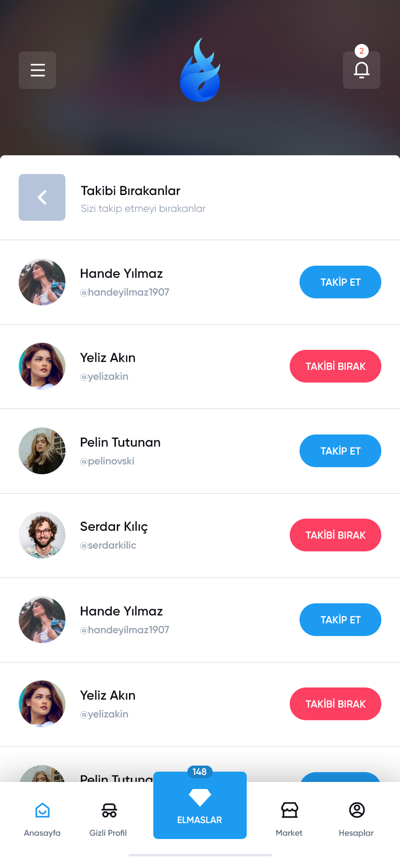Image resolution: width=400 pixels, height=868 pixels.
Task: Follow the first Hande Yılmaz entry
Action: click(340, 282)
